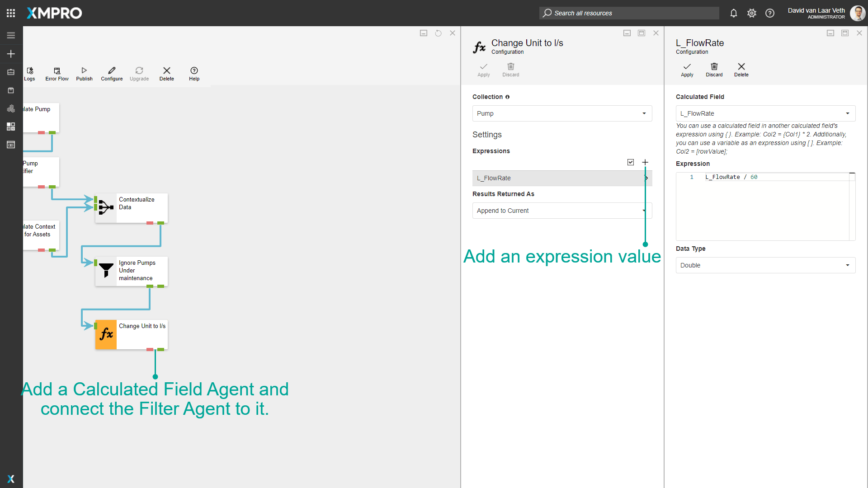The image size is (868, 488).
Task: Open the settings gear icon
Action: click(751, 13)
